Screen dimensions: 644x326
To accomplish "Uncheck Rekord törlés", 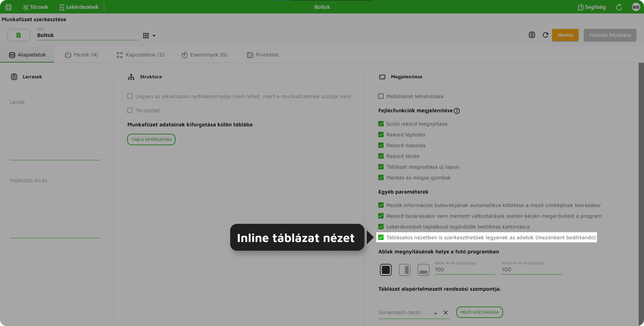I will pyautogui.click(x=381, y=156).
